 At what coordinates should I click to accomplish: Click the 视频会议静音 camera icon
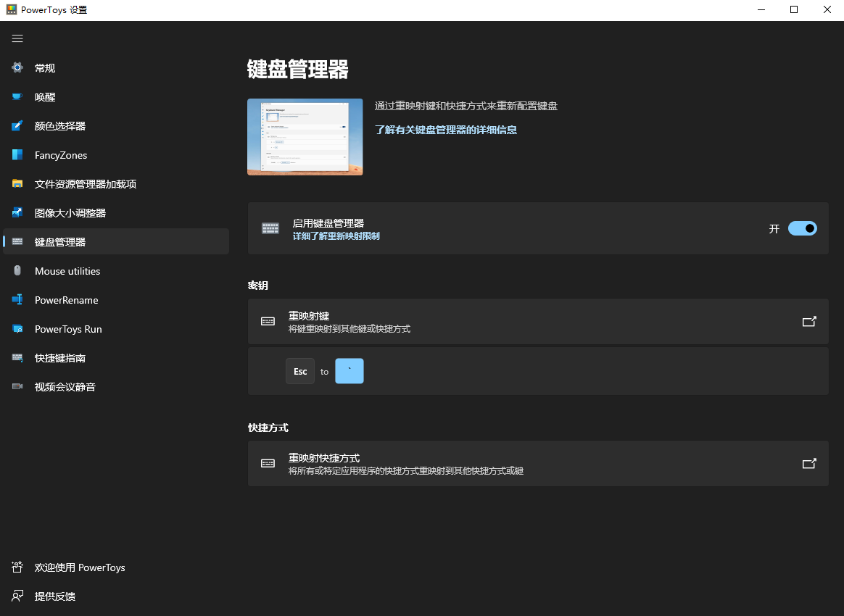pyautogui.click(x=17, y=387)
